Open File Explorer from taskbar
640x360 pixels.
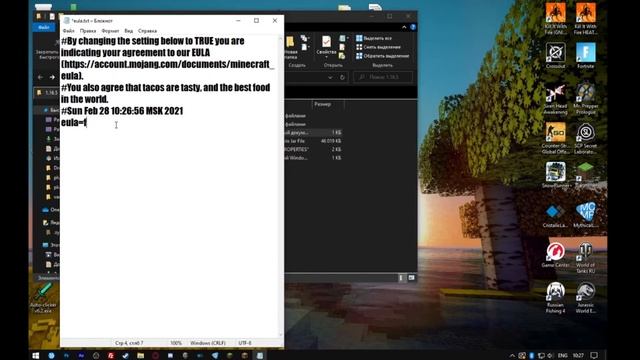click(x=140, y=356)
